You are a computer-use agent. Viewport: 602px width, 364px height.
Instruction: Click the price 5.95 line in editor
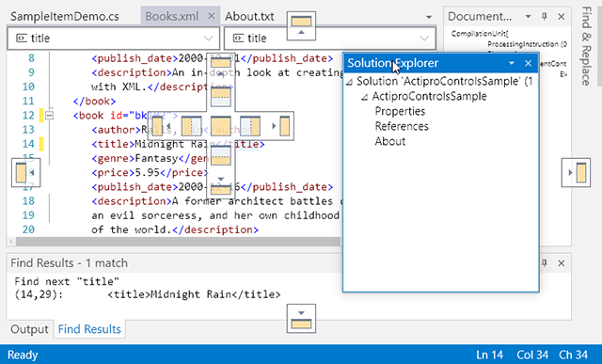click(x=150, y=173)
